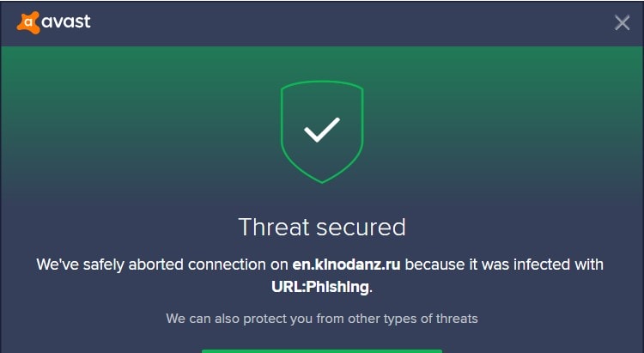Click the blocked domain en.kinodanz.ru
Image resolution: width=644 pixels, height=353 pixels.
pyautogui.click(x=346, y=265)
